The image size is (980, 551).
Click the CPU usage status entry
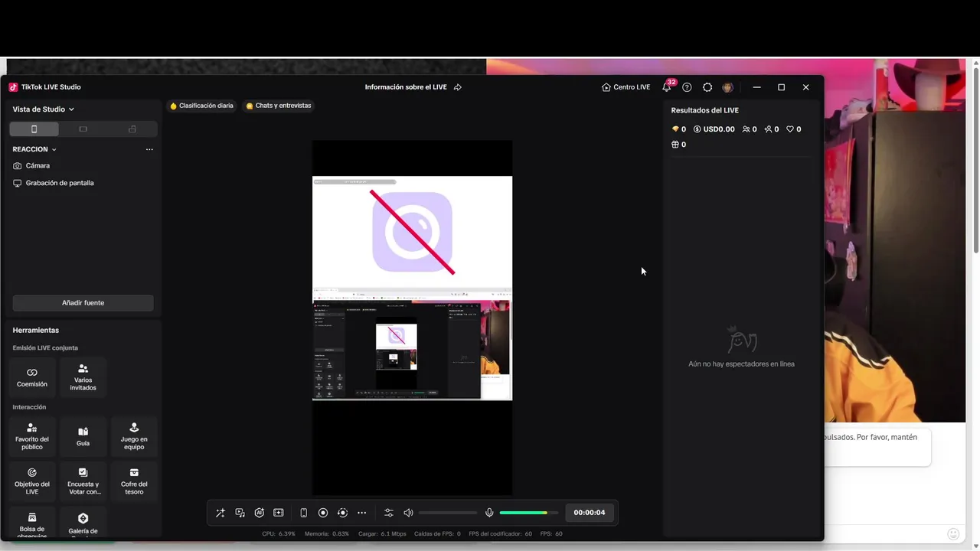279,533
